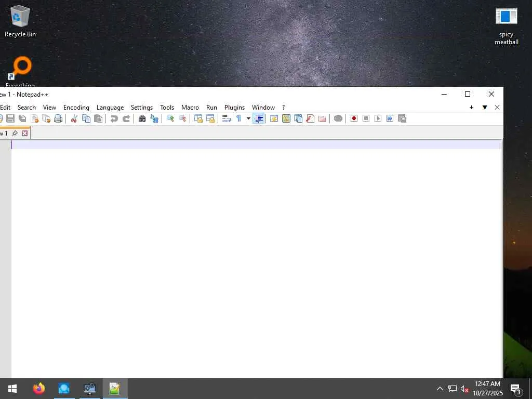The height and width of the screenshot is (399, 532).
Task: Open the notification center icon
Action: [516, 389]
